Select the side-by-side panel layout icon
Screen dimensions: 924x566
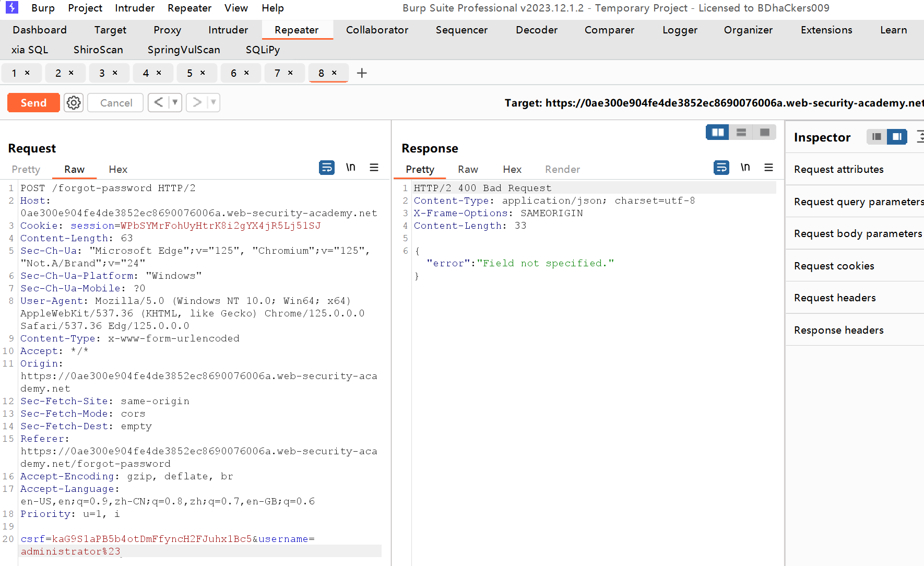tap(717, 132)
